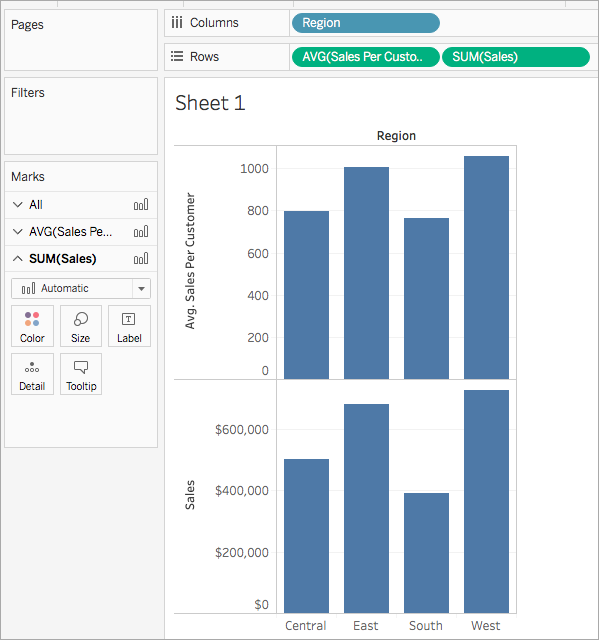Select the Region pill on Columns

click(366, 23)
